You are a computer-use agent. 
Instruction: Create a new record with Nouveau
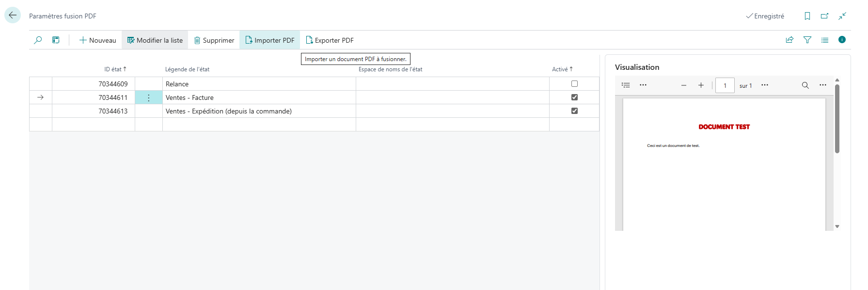(x=98, y=40)
